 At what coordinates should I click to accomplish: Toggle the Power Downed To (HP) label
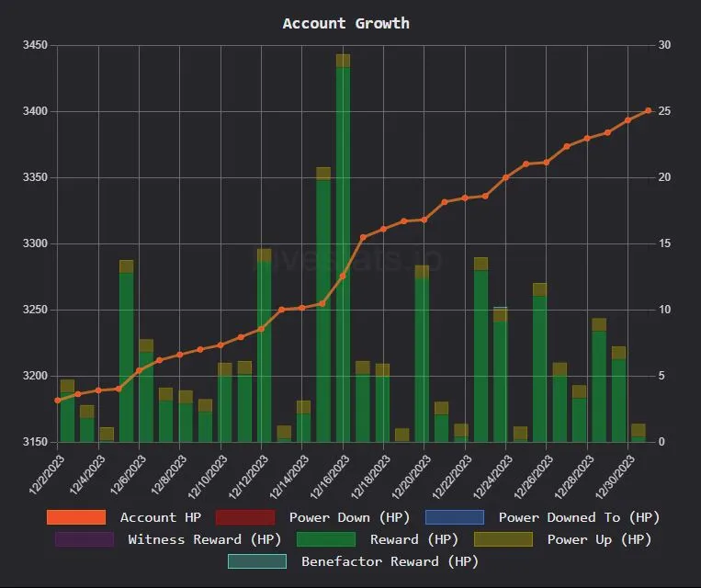(580, 517)
